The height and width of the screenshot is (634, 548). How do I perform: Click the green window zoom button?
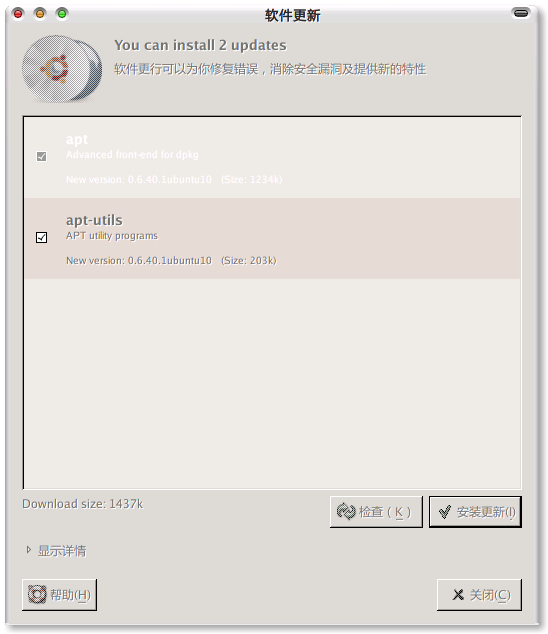click(62, 14)
